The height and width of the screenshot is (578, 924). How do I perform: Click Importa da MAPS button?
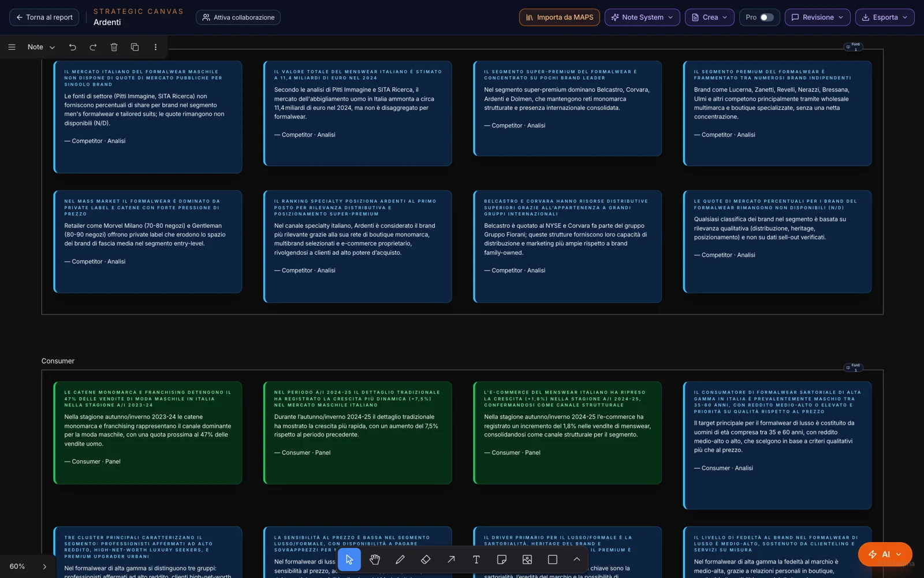[x=560, y=17]
